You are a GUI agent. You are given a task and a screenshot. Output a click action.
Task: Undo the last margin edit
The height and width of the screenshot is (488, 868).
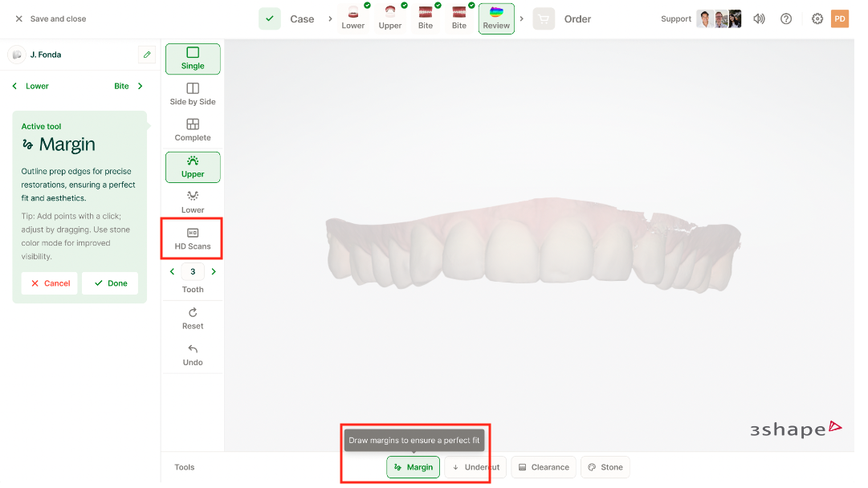(x=193, y=355)
